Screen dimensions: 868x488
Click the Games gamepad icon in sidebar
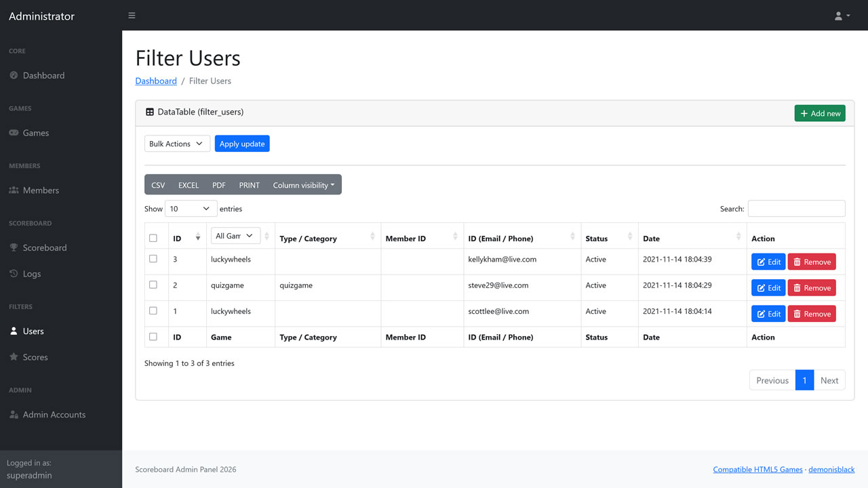(14, 133)
